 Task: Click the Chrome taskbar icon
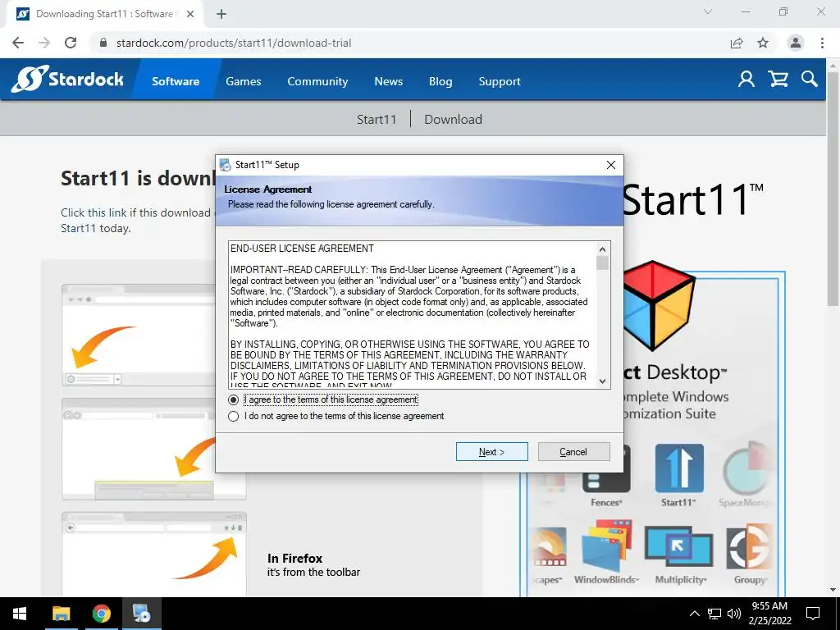point(101,614)
